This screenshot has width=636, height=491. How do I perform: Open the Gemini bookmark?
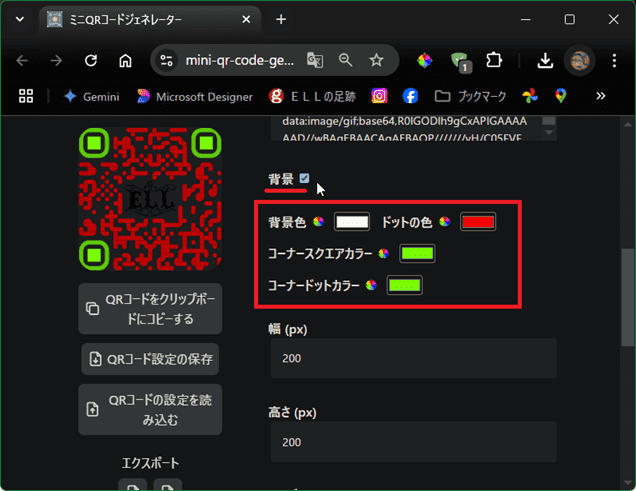tap(91, 96)
